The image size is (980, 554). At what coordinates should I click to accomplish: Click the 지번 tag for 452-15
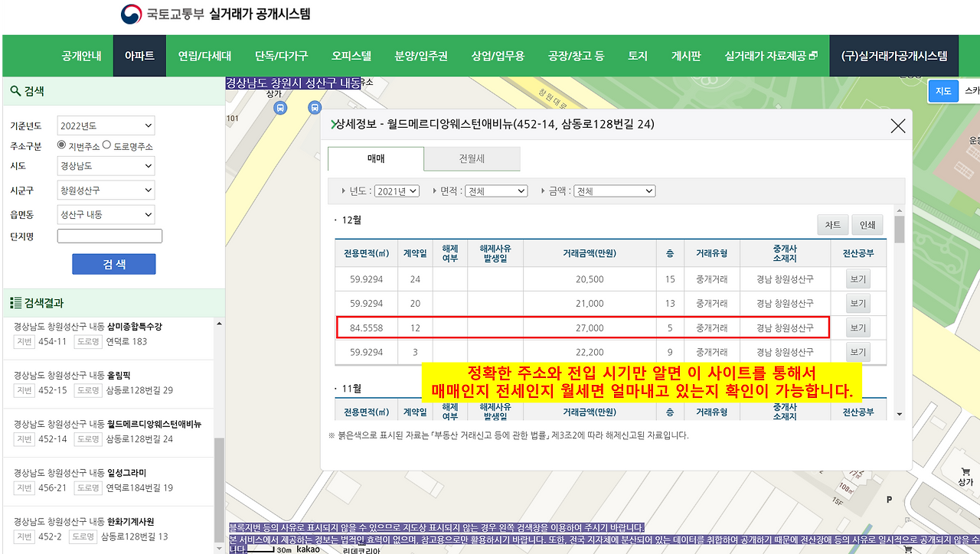click(x=24, y=390)
